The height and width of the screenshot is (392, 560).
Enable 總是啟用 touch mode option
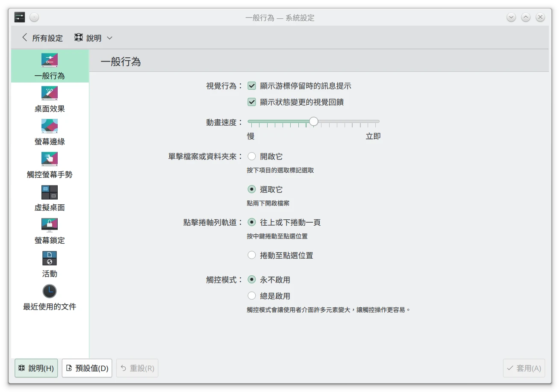252,296
